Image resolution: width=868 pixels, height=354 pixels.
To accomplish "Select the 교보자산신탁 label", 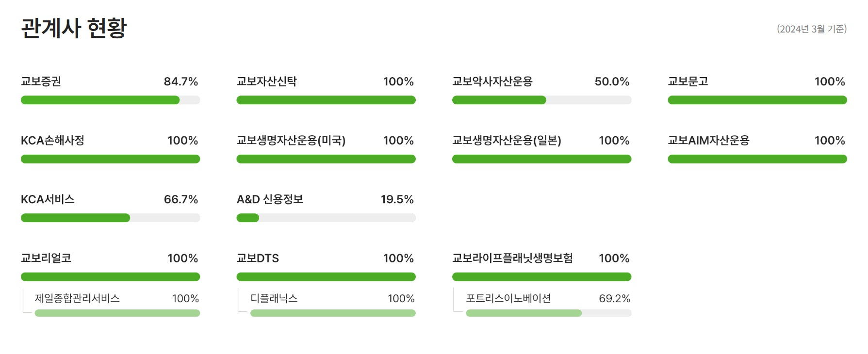I will [x=266, y=81].
